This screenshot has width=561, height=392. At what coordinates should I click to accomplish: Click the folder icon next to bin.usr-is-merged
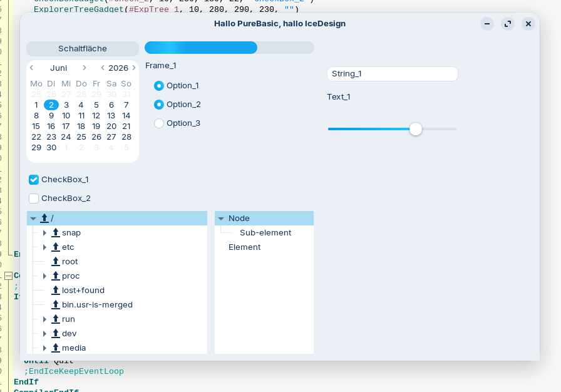56,305
